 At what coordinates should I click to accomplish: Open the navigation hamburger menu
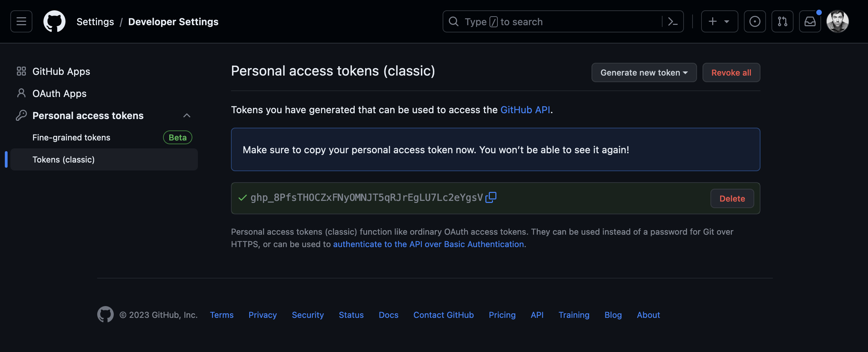click(x=21, y=21)
